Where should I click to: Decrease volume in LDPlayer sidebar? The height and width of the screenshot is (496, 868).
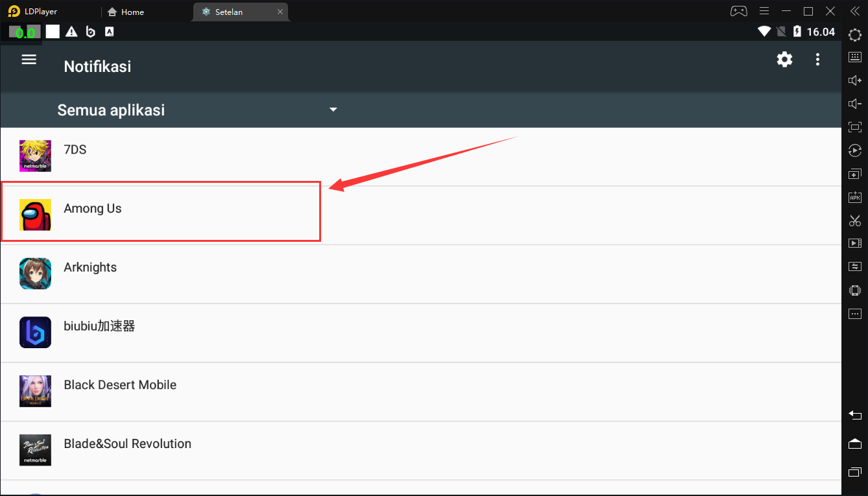(x=855, y=104)
